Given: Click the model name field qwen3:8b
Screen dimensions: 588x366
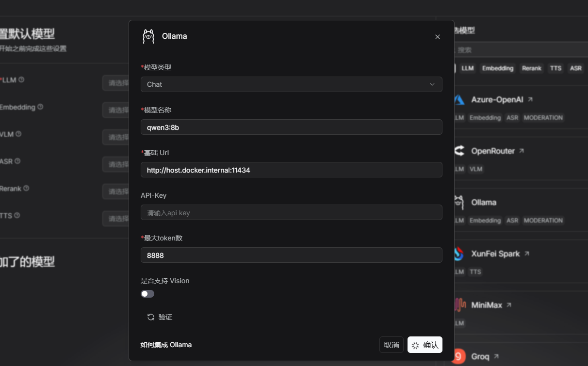Looking at the screenshot, I should click(x=291, y=127).
